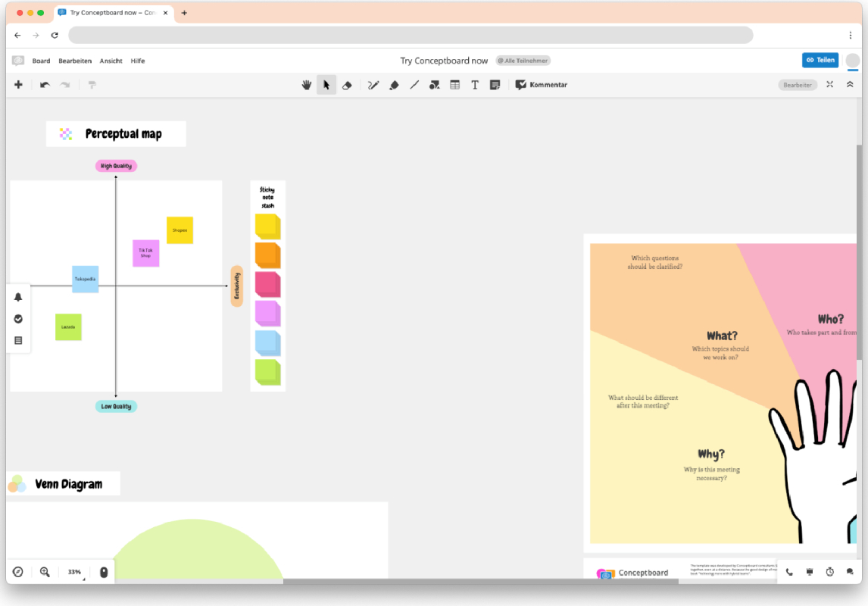Start a phone call
The width and height of the screenshot is (868, 606).
[789, 572]
